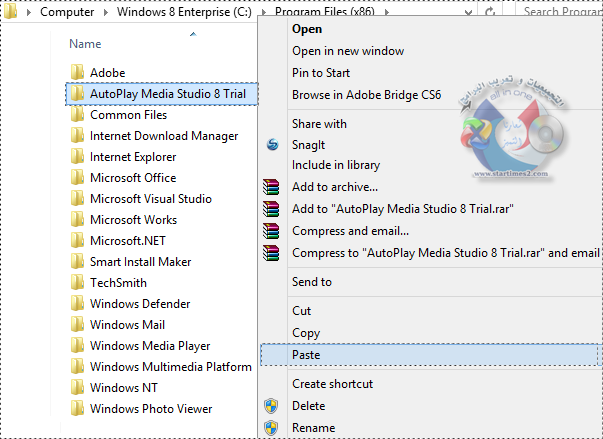603x439 pixels.
Task: Click the Computer breadcrumb
Action: [67, 12]
